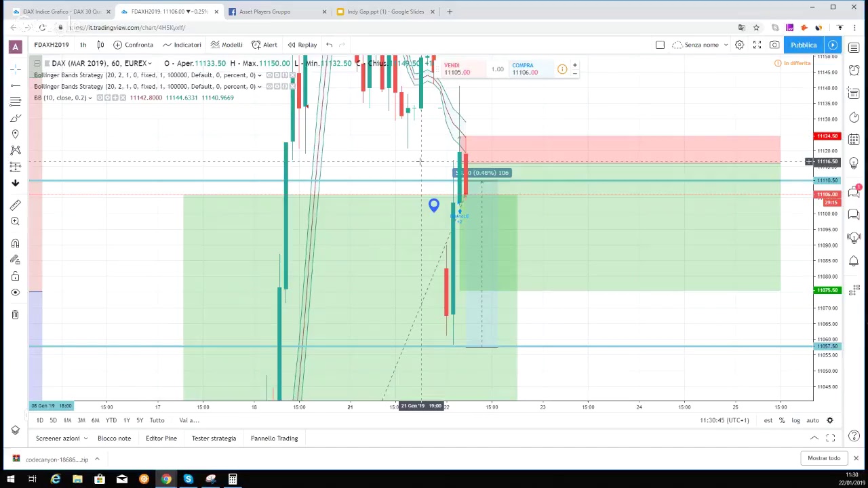The image size is (868, 488).
Task: Open Skype from the Windows taskbar
Action: click(x=188, y=480)
